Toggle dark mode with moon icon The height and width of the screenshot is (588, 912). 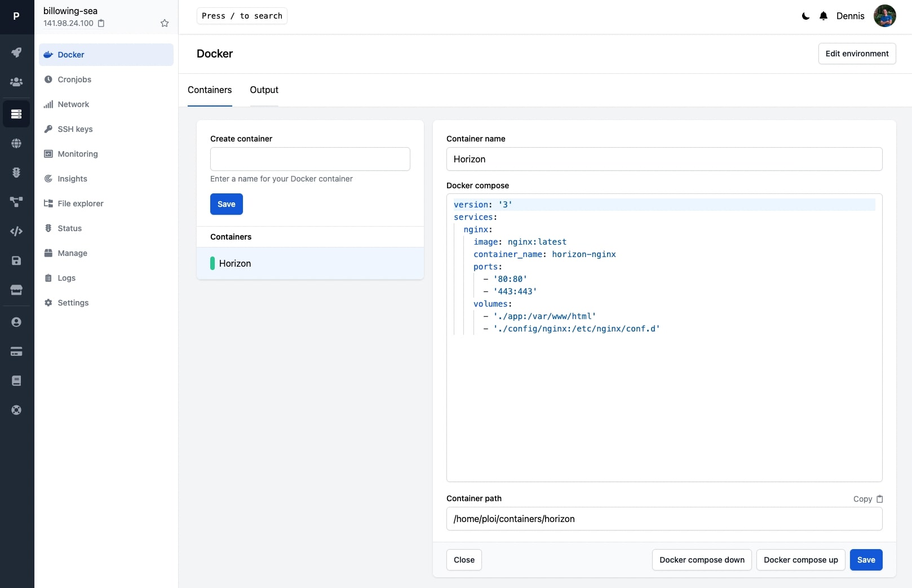805,16
